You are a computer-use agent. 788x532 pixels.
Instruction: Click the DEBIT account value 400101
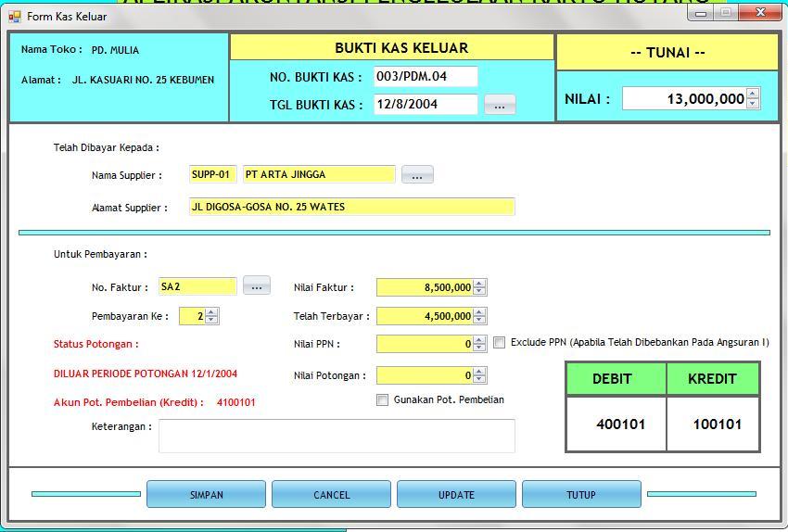coord(620,424)
